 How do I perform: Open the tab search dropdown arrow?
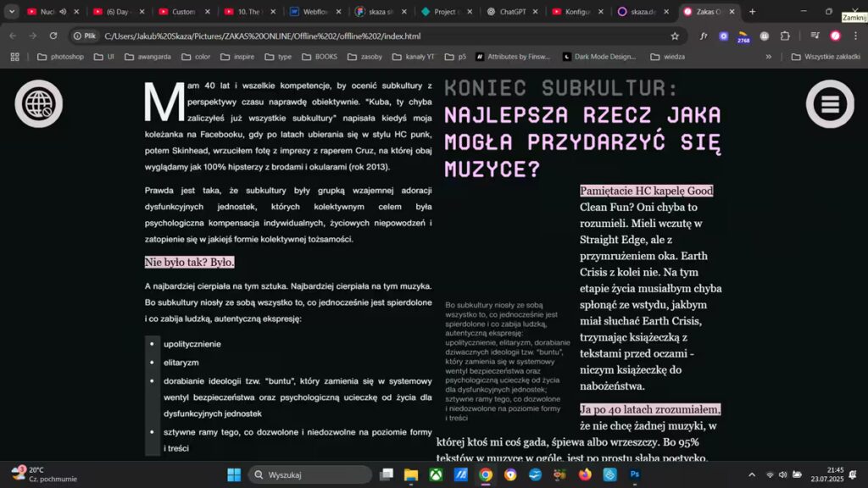[x=12, y=12]
